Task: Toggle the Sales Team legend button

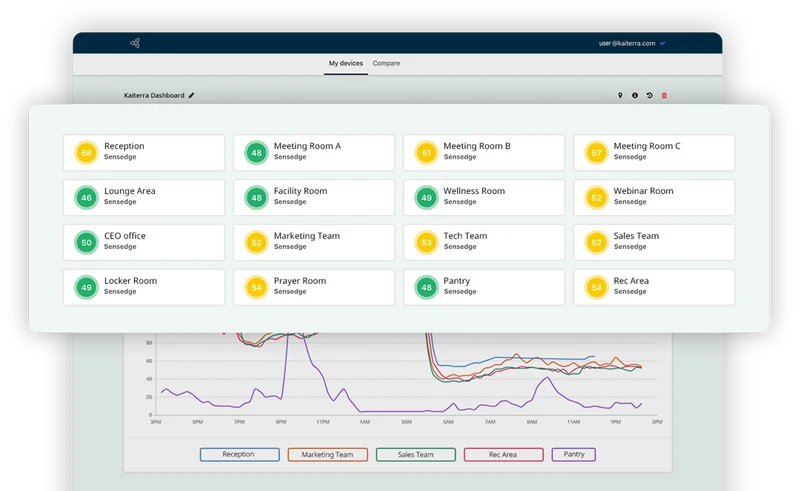Action: (x=416, y=454)
